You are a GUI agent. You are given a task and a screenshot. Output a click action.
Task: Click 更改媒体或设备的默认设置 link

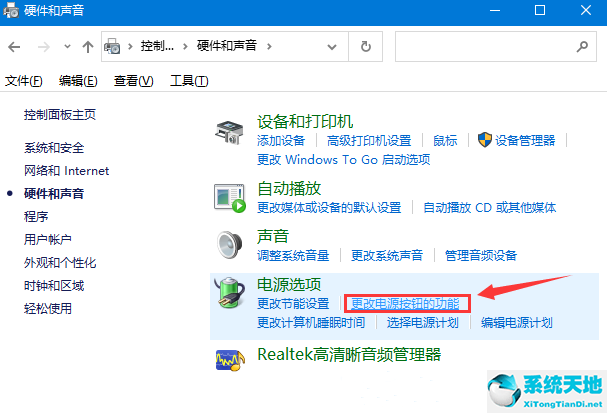(x=329, y=208)
